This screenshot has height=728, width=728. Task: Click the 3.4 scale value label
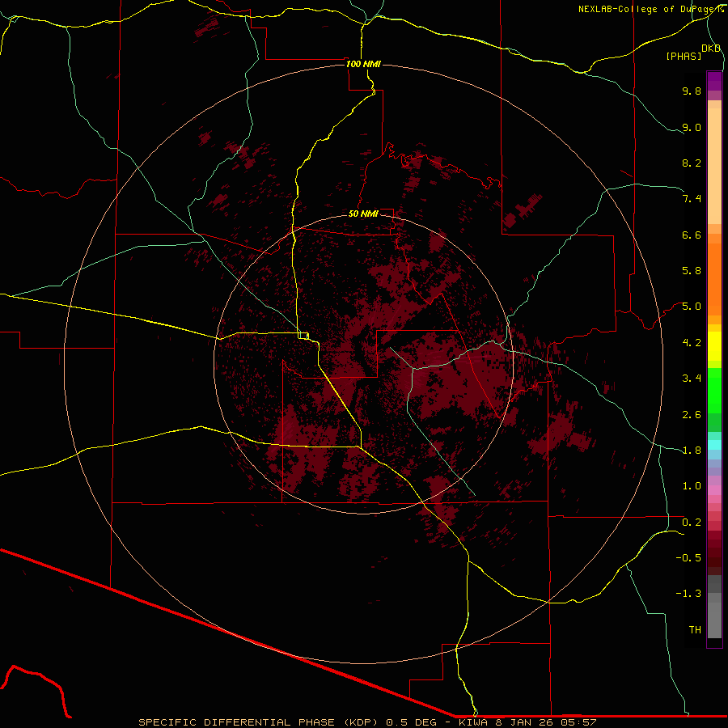(x=692, y=379)
